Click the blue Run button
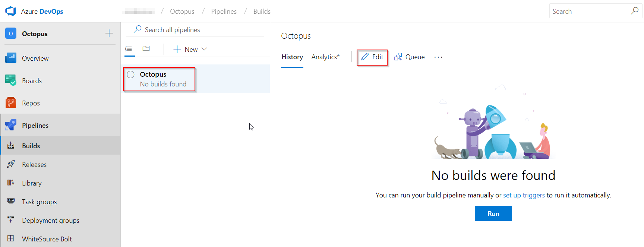644x247 pixels. pyautogui.click(x=493, y=213)
